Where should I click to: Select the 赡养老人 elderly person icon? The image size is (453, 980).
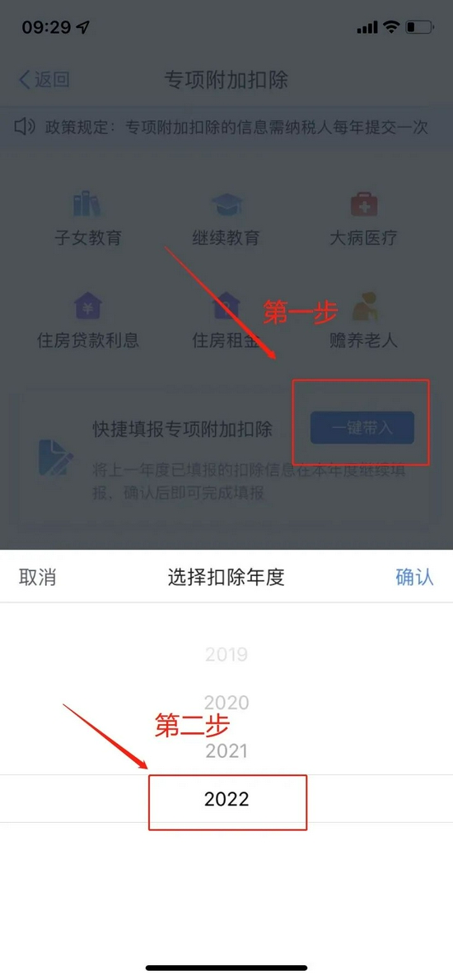(364, 306)
